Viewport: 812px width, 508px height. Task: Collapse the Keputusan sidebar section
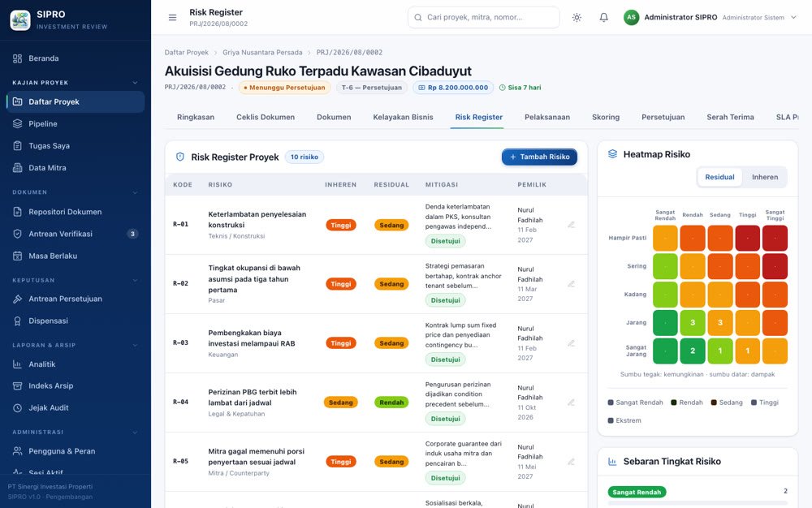(x=135, y=281)
